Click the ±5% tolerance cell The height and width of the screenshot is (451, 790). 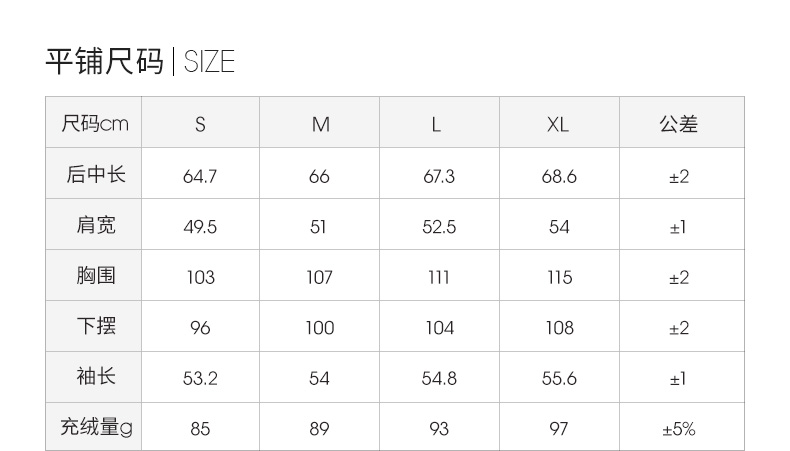[679, 429]
